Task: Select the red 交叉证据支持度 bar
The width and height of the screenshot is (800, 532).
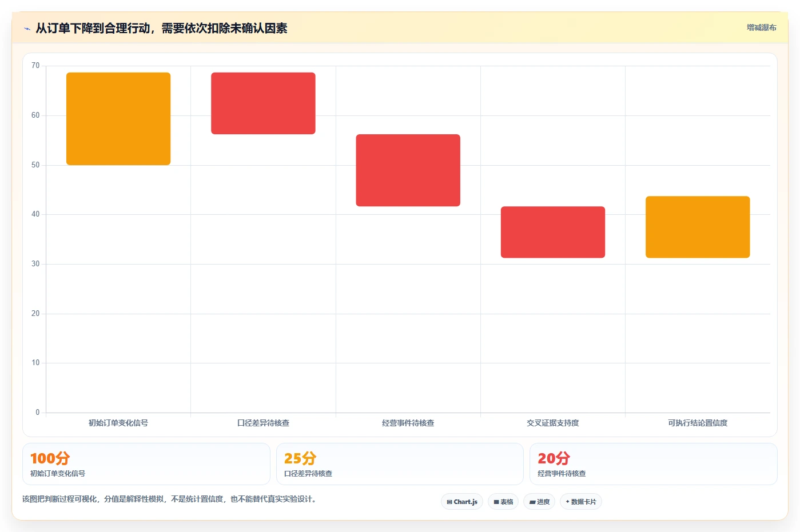Action: point(553,232)
